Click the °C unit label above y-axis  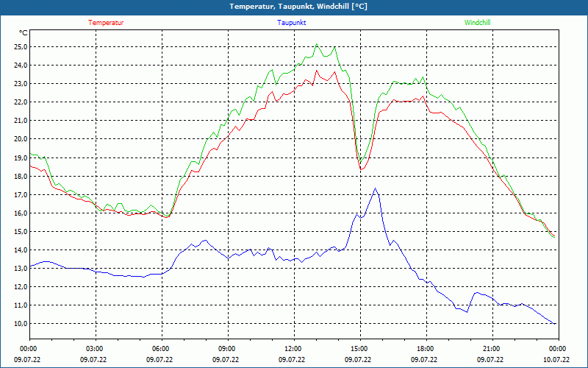(x=24, y=32)
